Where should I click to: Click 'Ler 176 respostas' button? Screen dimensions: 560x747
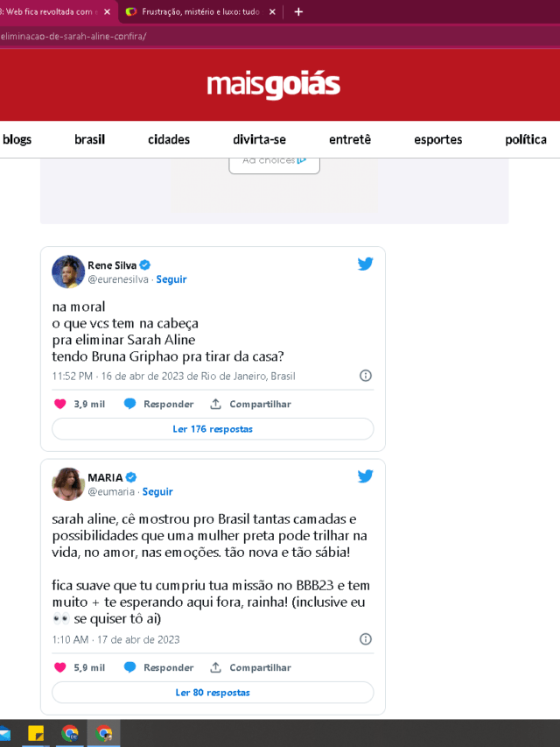213,429
